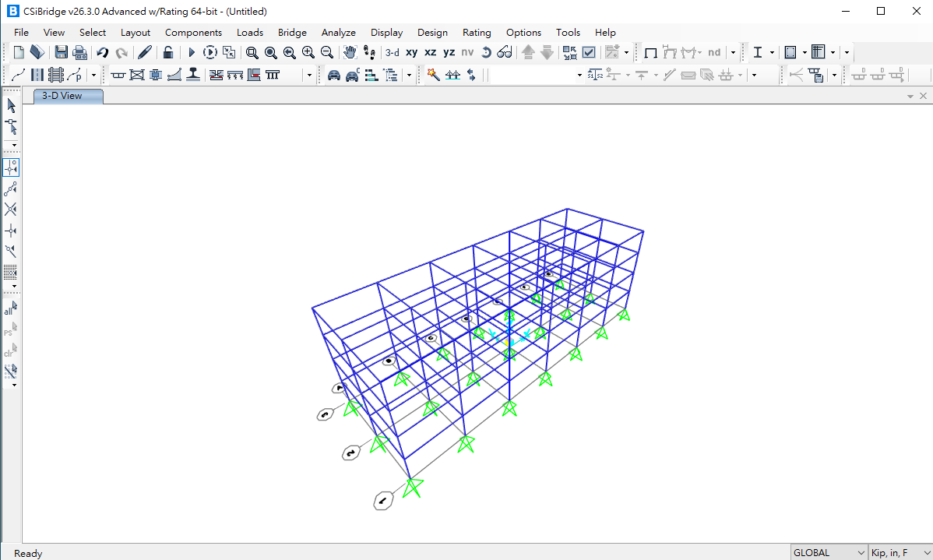Expand the I-section tool dropdown arrow
The image size is (933, 560).
coord(772,52)
